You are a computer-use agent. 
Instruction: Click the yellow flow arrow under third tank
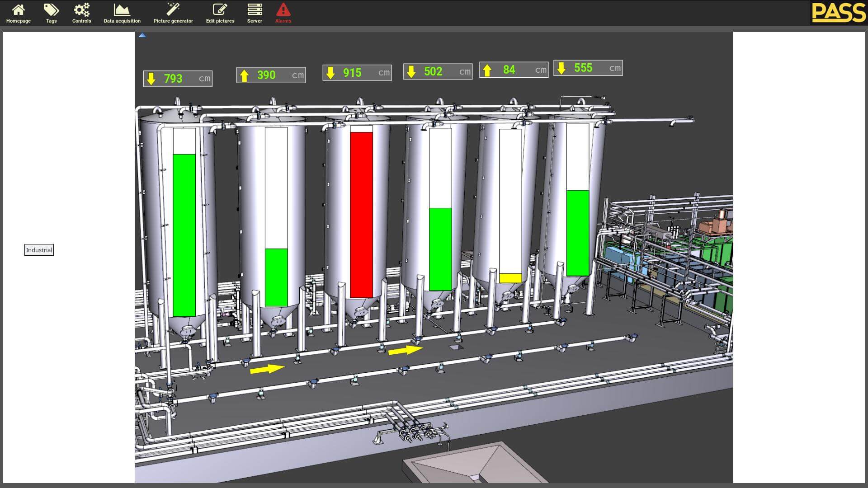(406, 350)
